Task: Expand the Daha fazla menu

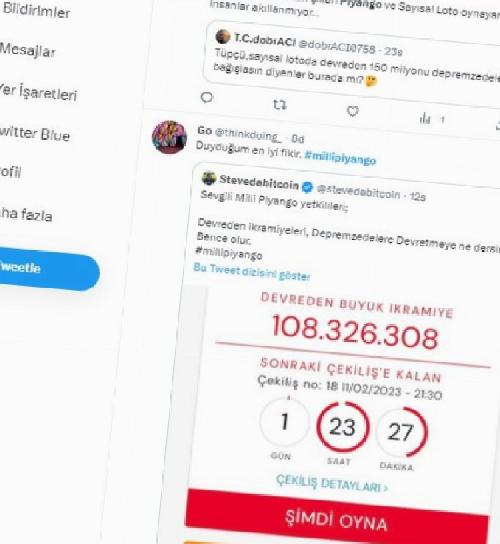Action: pos(26,215)
